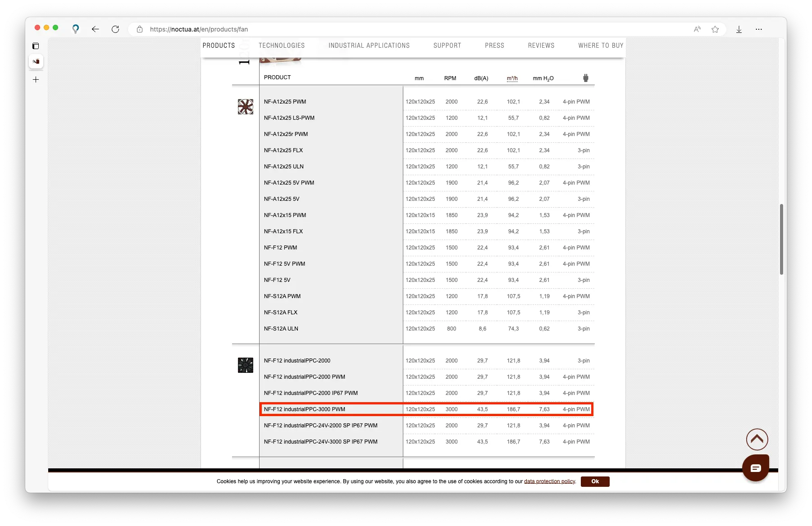Sort by the m³/h column header
Screen dimensions: 812x526
(512, 78)
